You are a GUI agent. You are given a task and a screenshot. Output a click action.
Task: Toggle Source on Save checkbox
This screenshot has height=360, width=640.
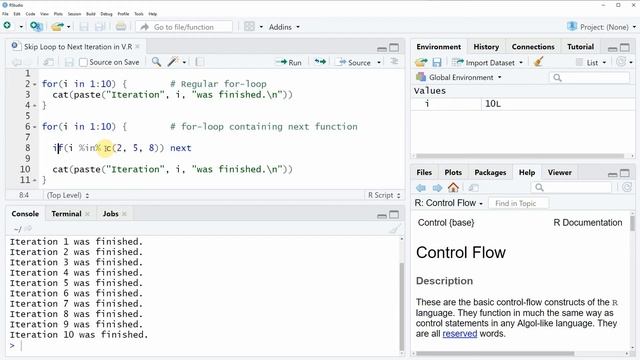point(83,62)
